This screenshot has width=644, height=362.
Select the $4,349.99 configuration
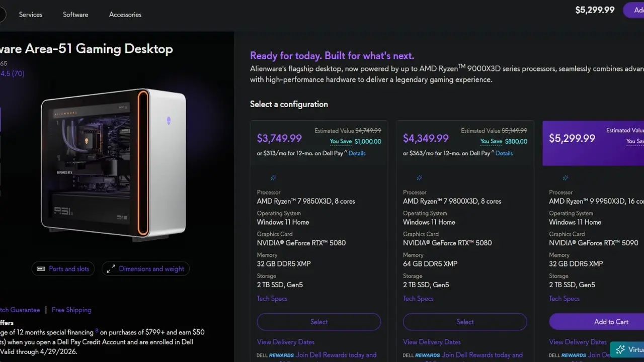click(464, 322)
